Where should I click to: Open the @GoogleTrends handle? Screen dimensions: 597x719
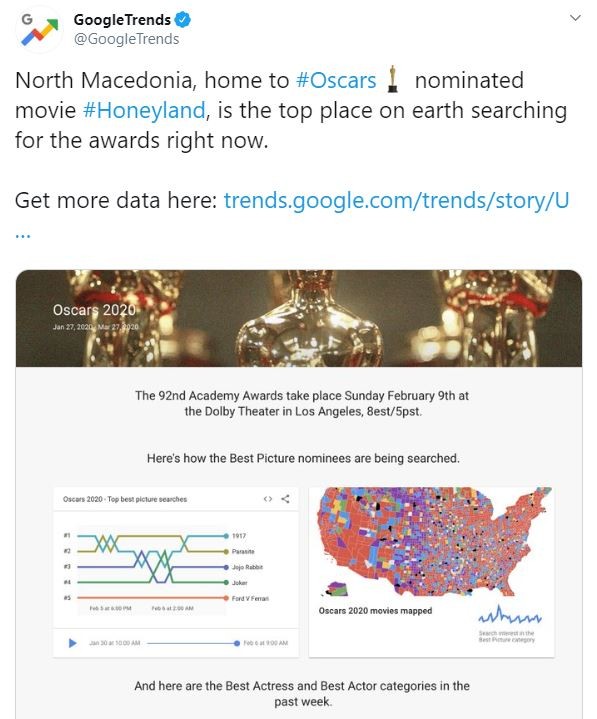127,39
